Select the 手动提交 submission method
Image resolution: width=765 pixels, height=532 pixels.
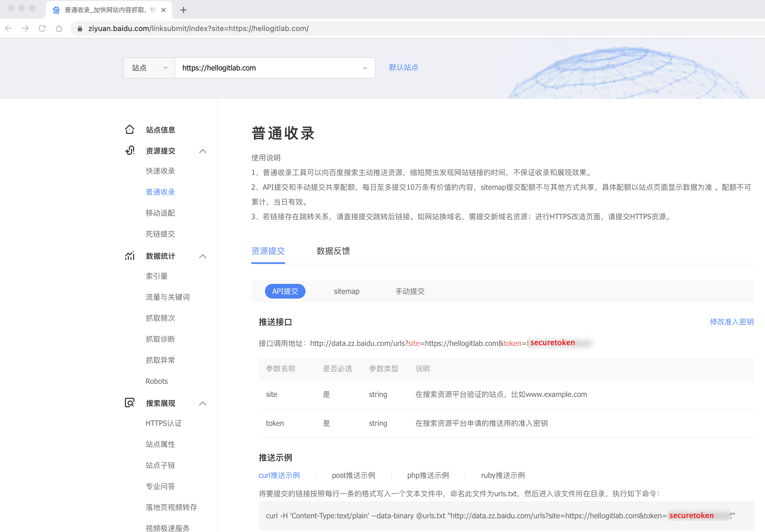click(410, 291)
